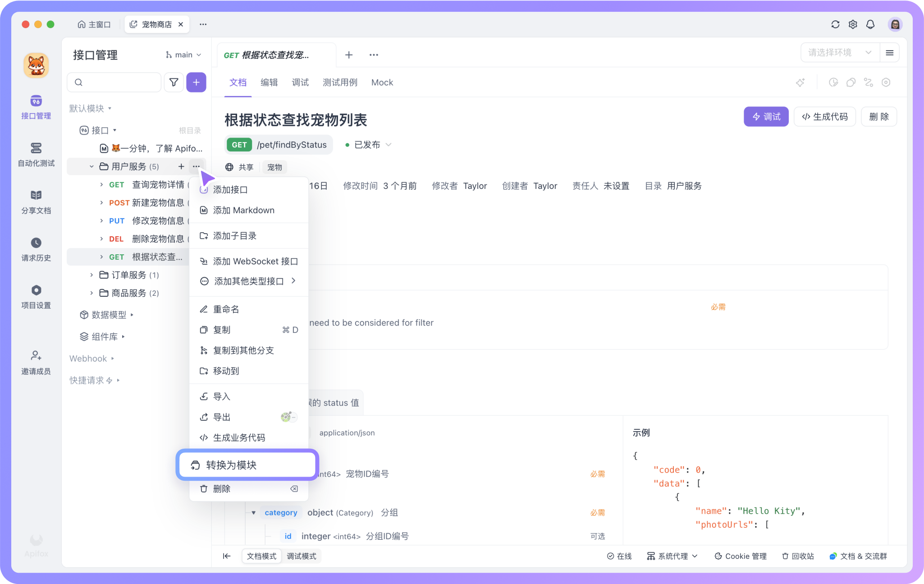The height and width of the screenshot is (584, 924).
Task: Click the refresh icon in the title bar
Action: click(x=835, y=24)
